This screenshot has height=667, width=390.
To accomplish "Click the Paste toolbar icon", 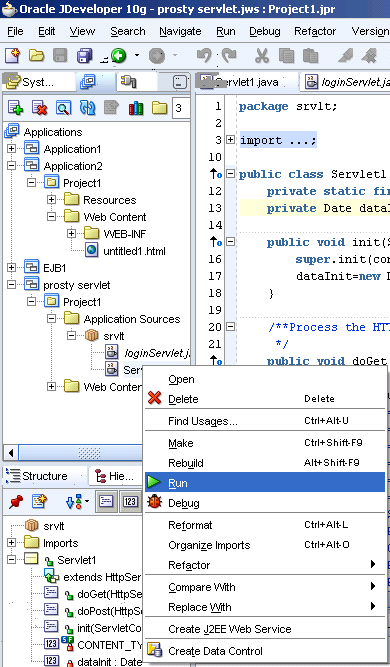I will (x=310, y=56).
